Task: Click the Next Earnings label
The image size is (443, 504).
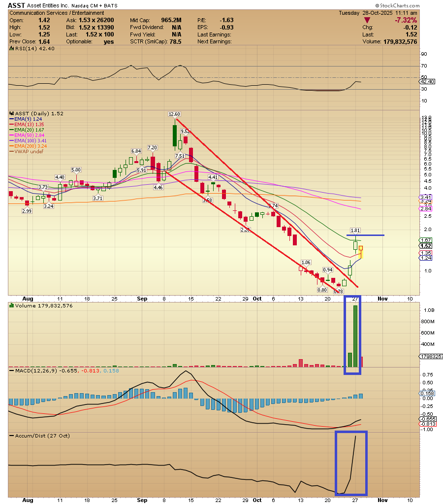Action: click(214, 41)
